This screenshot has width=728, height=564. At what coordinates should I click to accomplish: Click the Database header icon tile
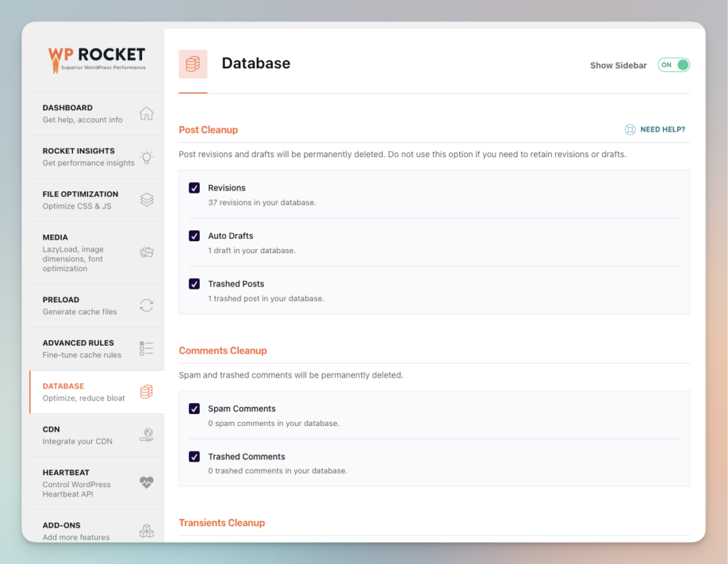(193, 64)
